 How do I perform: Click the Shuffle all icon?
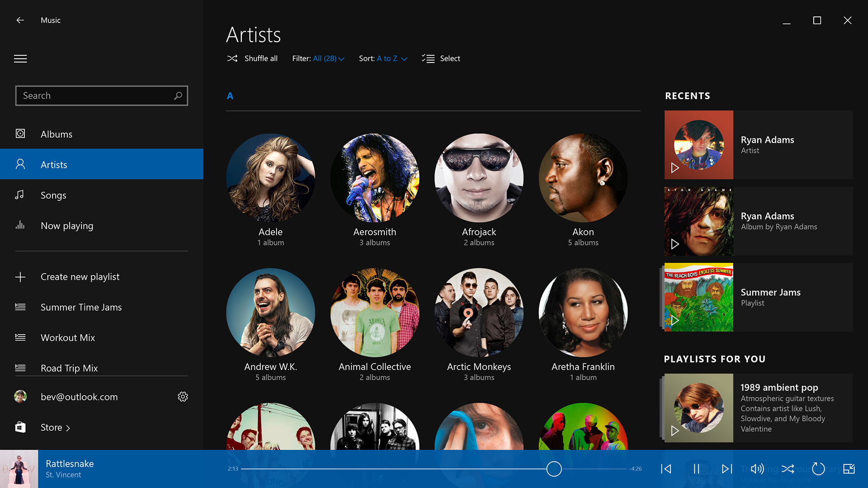[x=232, y=58]
